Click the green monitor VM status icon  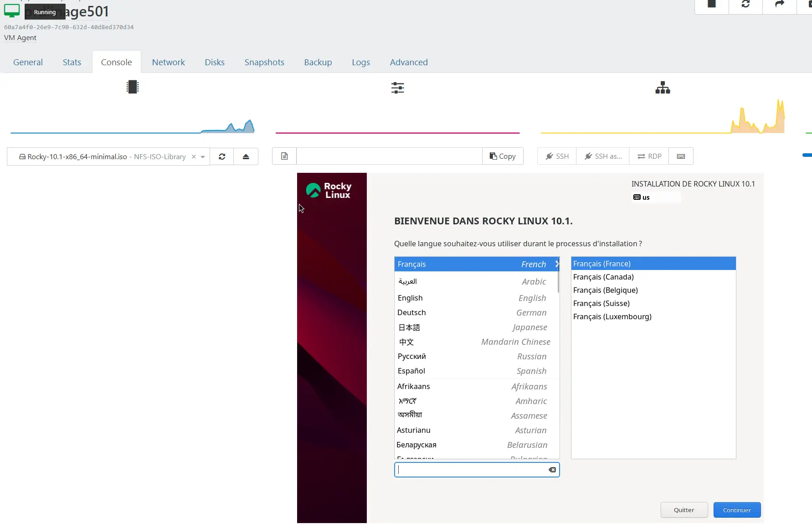coord(12,11)
